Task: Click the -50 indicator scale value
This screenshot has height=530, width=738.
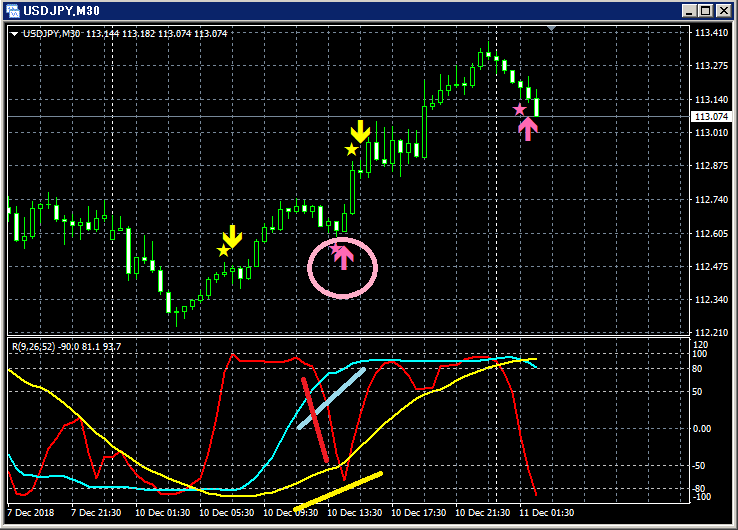Action: click(699, 466)
